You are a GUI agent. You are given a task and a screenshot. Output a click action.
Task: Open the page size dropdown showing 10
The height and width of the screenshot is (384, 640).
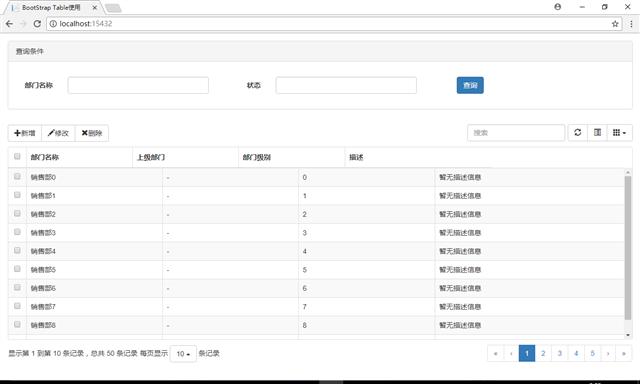183,354
